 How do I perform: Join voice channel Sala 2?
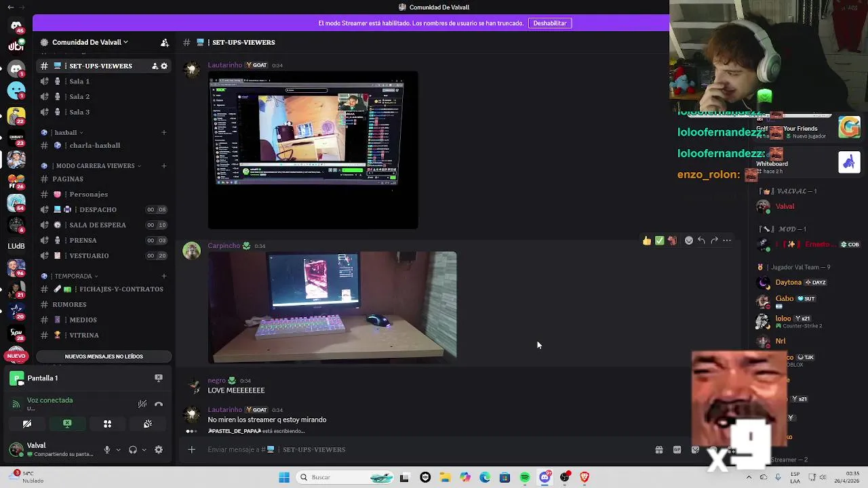[x=104, y=96]
